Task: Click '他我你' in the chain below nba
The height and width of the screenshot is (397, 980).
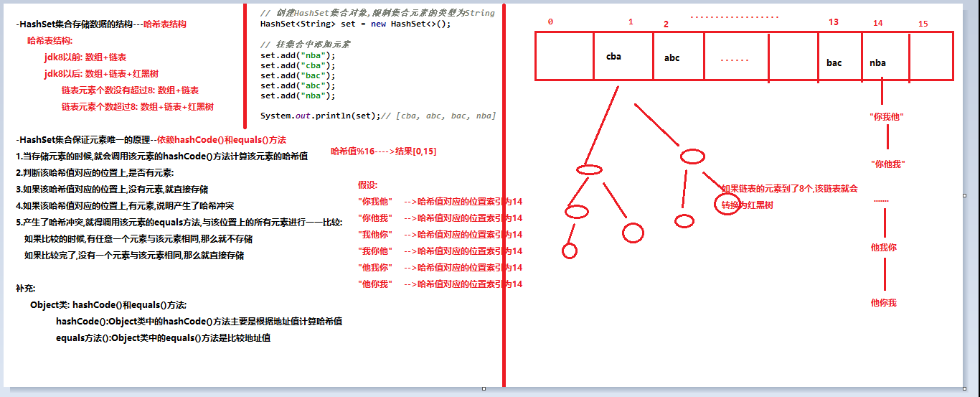Action: tap(883, 247)
